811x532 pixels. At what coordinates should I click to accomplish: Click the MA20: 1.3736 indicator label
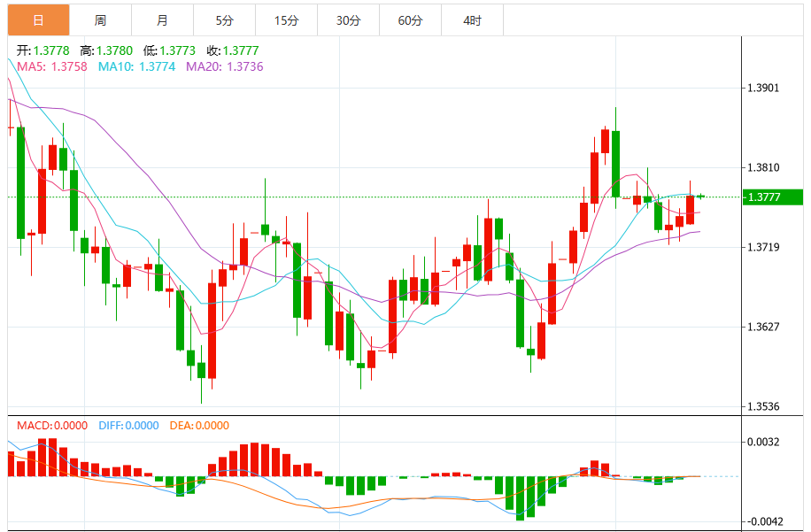[225, 66]
